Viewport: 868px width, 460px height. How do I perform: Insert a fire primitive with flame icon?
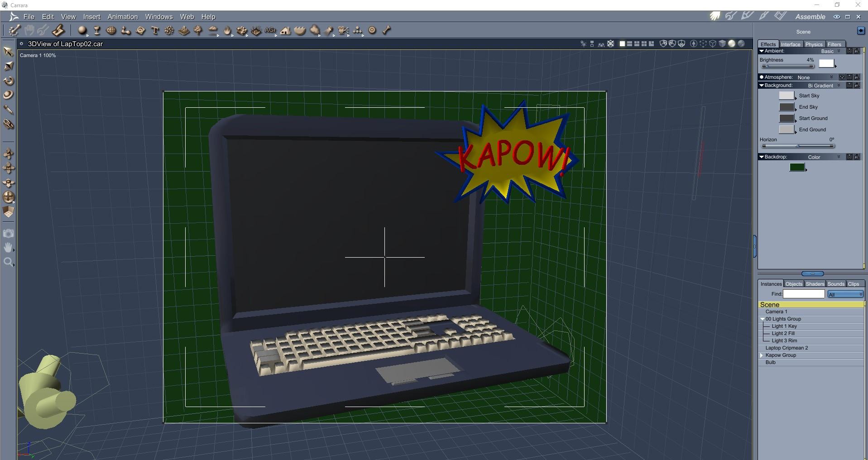click(x=227, y=30)
